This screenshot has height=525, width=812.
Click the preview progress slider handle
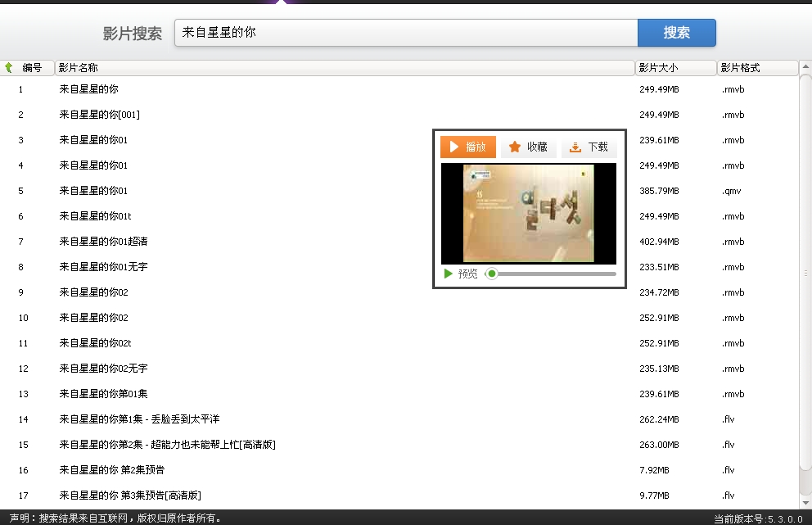[491, 274]
